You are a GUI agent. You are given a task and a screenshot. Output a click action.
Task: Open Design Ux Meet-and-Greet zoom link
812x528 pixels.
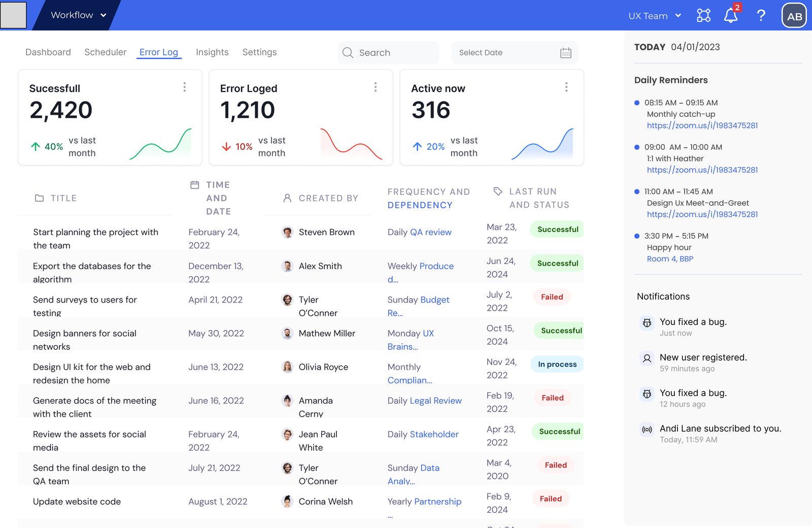tap(702, 214)
